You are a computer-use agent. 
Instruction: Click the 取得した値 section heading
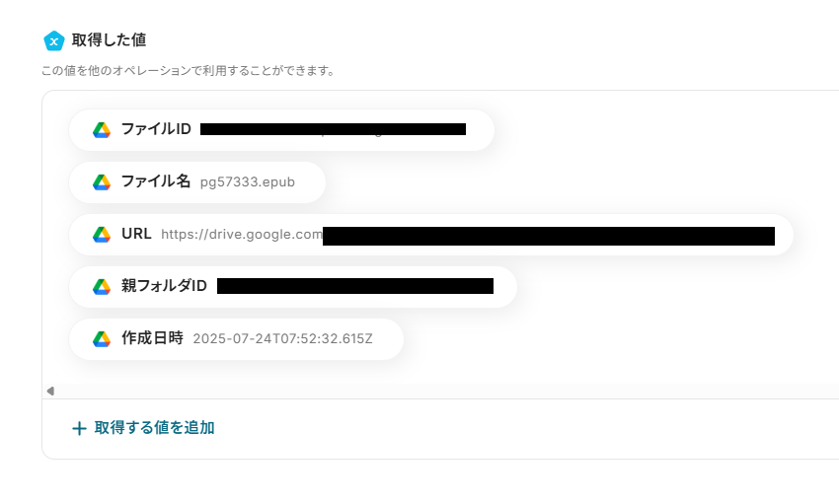110,40
